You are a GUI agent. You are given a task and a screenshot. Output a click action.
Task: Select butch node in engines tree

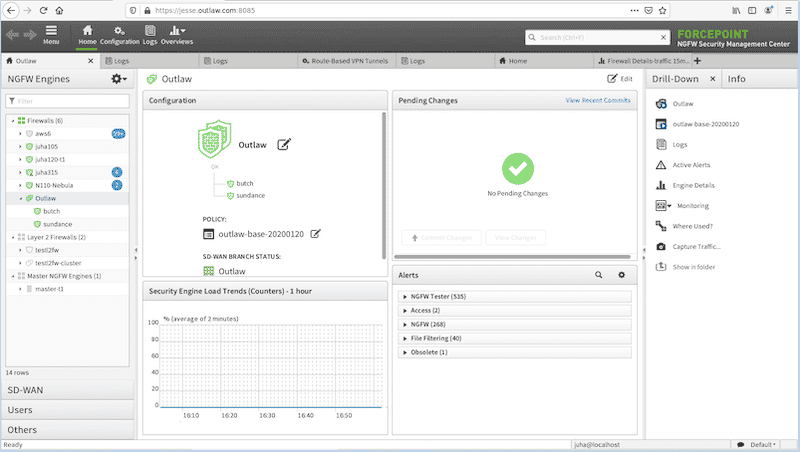click(x=52, y=211)
